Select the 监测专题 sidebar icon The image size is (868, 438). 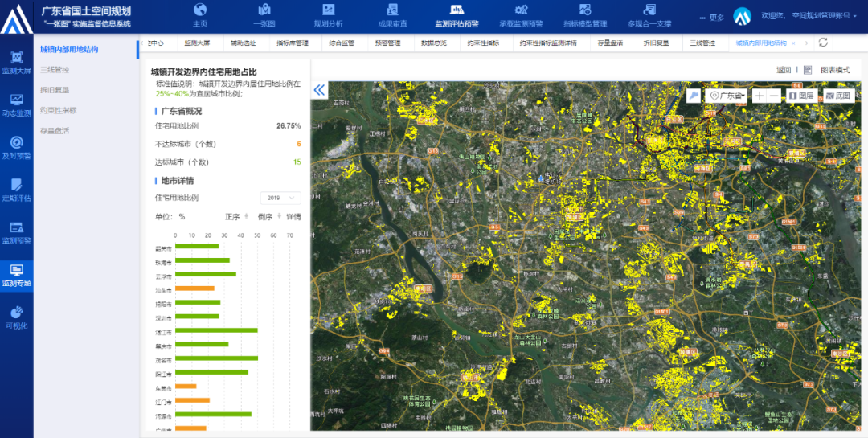pos(17,270)
